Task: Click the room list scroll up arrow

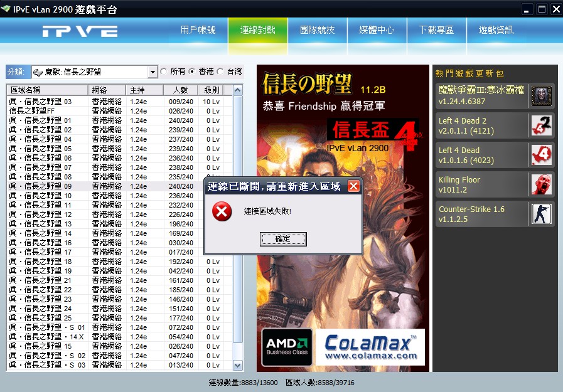Action: [238, 90]
